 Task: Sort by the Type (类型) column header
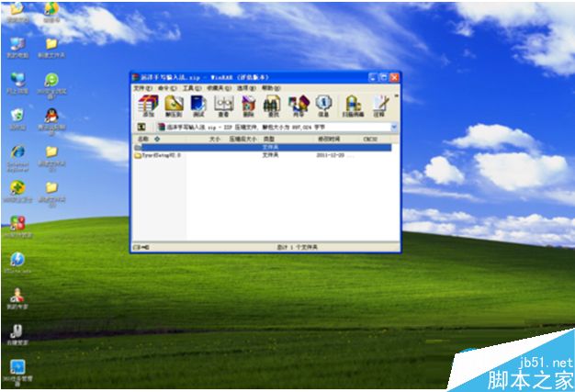pos(269,139)
